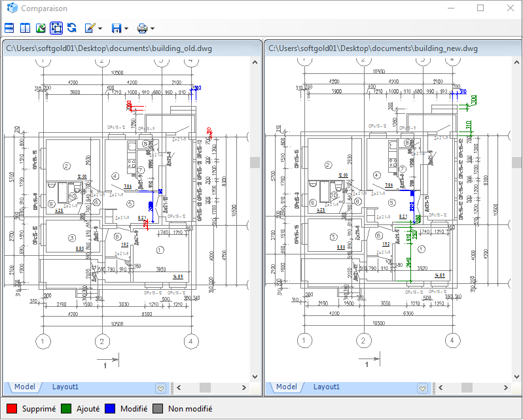Click the edit markup pencil icon

tap(90, 28)
